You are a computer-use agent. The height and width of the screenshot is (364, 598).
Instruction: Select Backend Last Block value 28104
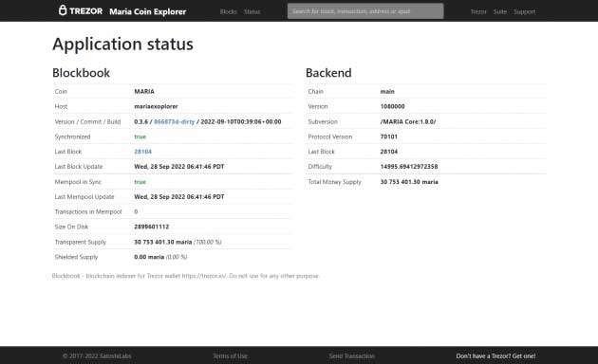tap(388, 152)
